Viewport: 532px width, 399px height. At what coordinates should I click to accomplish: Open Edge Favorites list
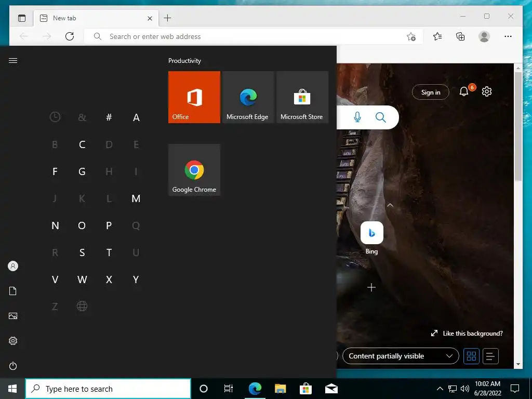point(437,36)
